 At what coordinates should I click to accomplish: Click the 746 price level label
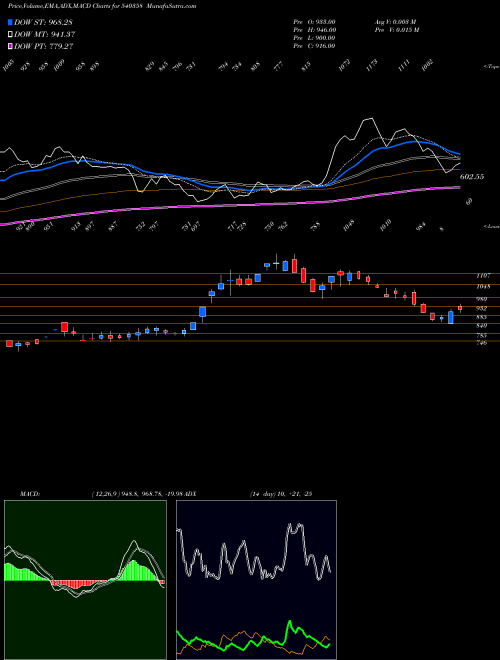click(481, 343)
